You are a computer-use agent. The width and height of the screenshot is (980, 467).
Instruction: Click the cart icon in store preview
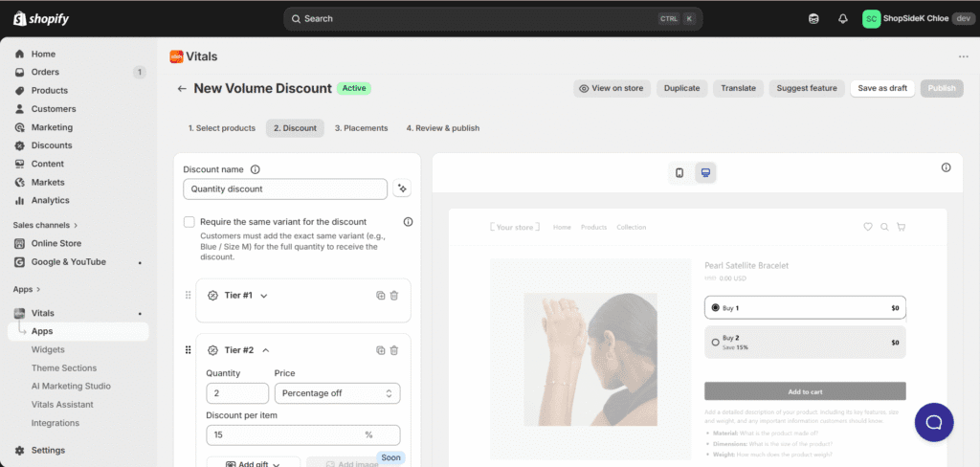pos(901,227)
